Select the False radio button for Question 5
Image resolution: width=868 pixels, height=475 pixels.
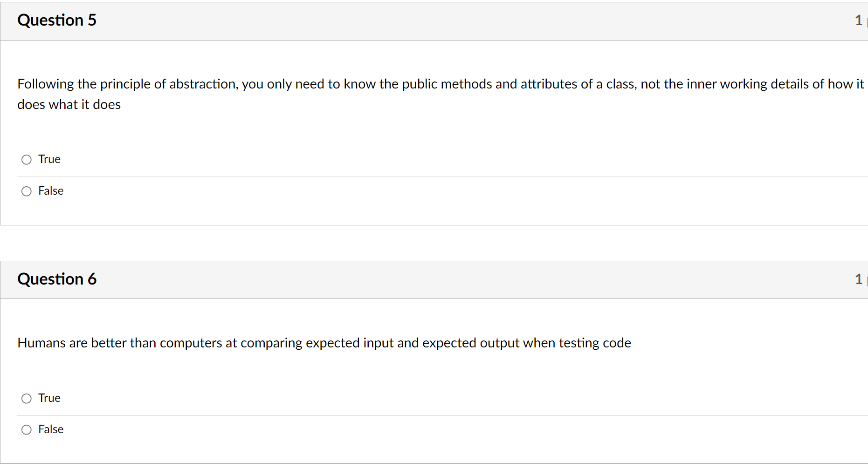click(27, 191)
